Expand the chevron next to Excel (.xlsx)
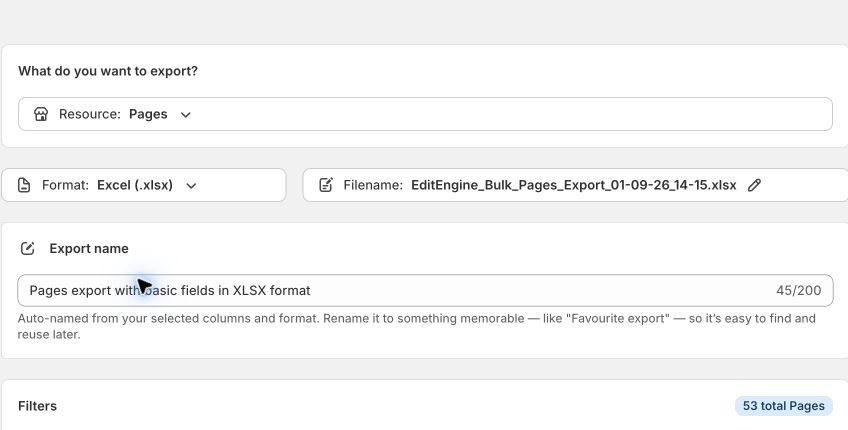848x430 pixels. point(191,186)
